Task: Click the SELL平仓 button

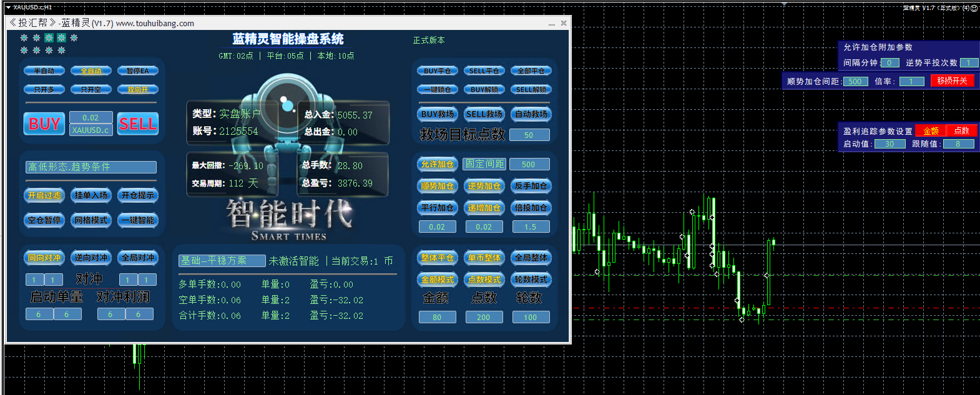Action: 484,71
